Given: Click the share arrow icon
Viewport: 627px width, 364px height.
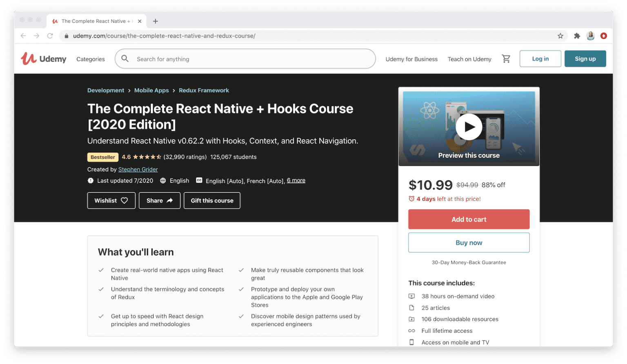Looking at the screenshot, I should (170, 200).
